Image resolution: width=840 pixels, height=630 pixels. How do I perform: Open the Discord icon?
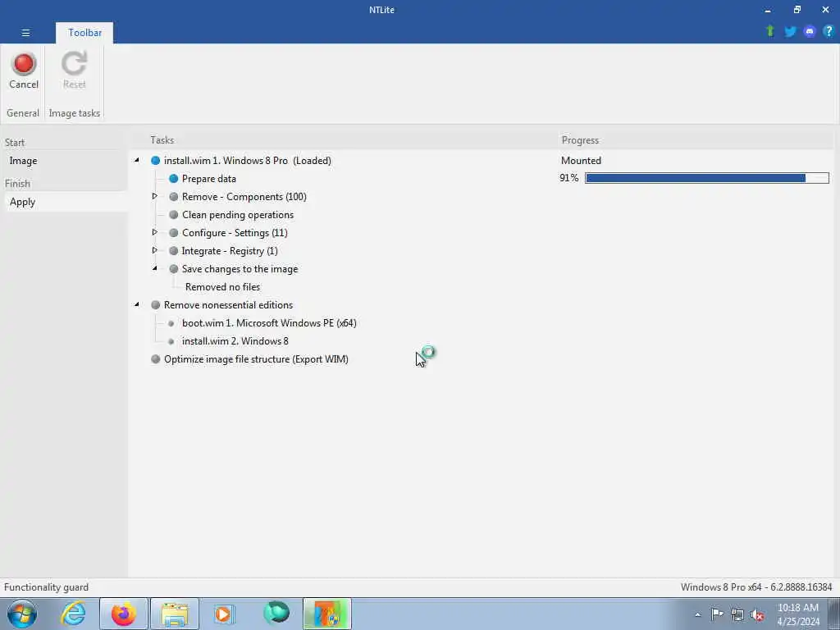pyautogui.click(x=810, y=31)
